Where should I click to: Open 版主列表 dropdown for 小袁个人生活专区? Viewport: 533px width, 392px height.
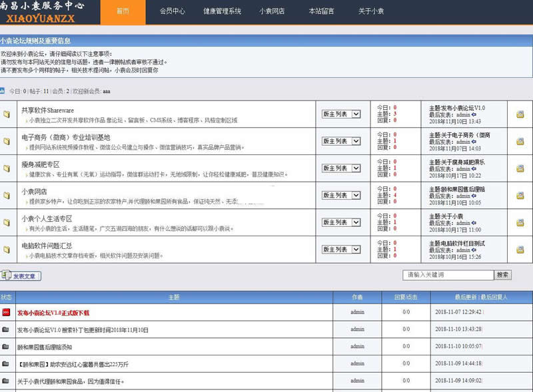pyautogui.click(x=341, y=222)
